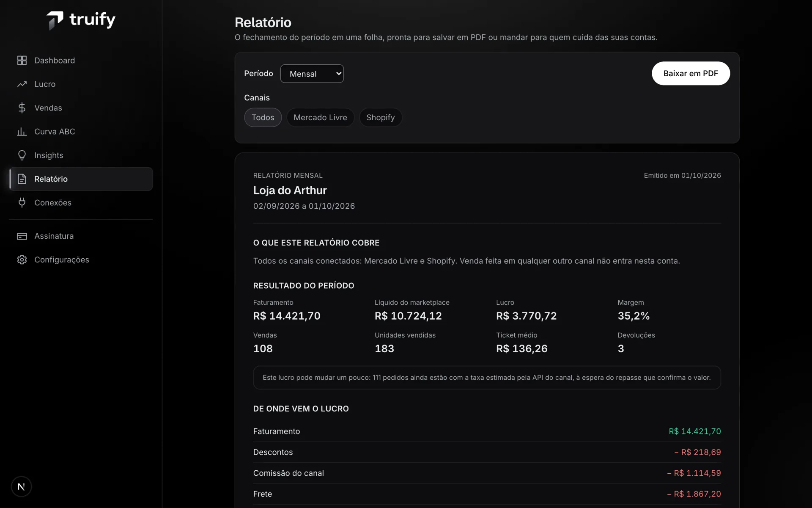The height and width of the screenshot is (508, 812).
Task: Open Configurações settings
Action: tap(81, 260)
